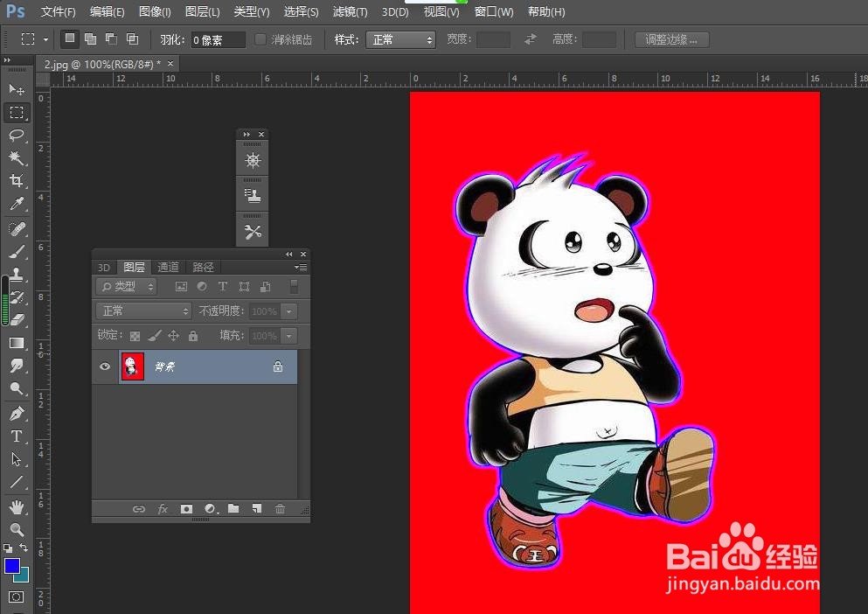Toggle Quick Mask mode
The height and width of the screenshot is (614, 868).
16,597
